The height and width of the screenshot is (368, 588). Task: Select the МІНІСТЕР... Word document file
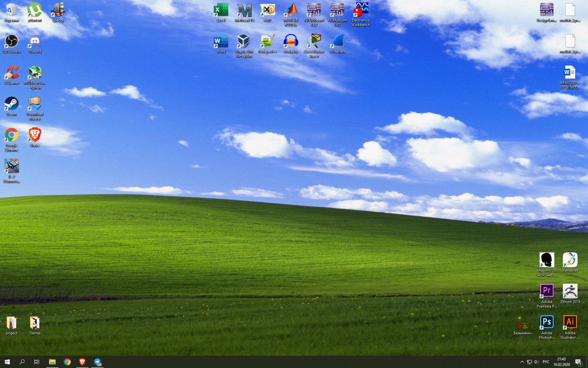pyautogui.click(x=570, y=77)
